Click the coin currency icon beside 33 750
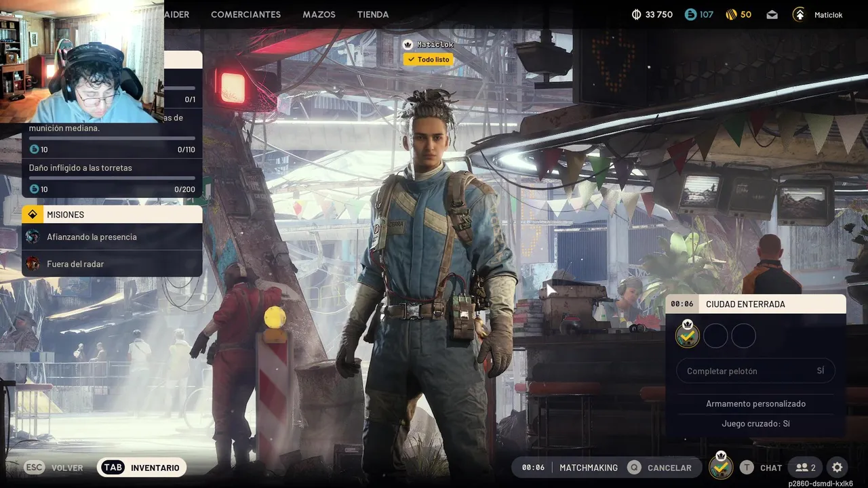This screenshot has height=488, width=868. [636, 14]
